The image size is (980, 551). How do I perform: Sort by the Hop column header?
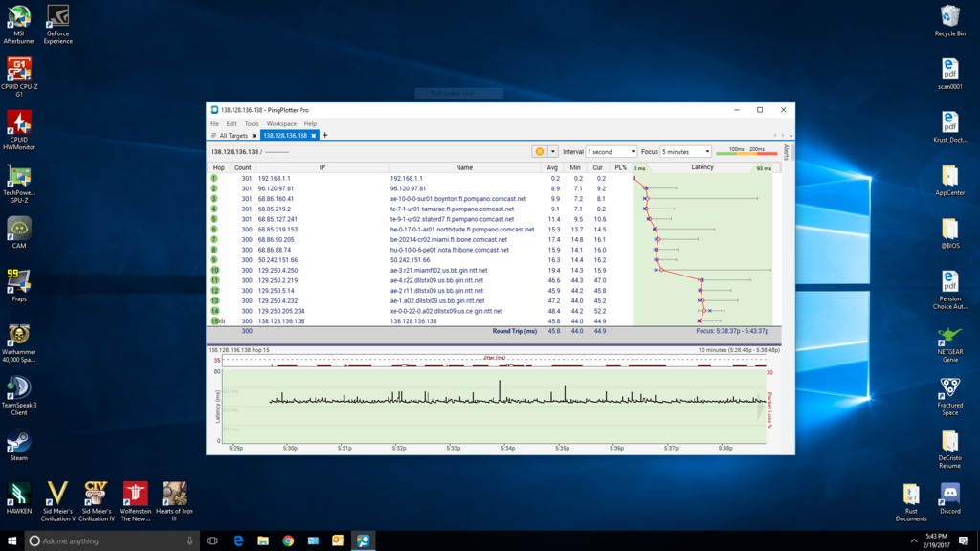pyautogui.click(x=219, y=168)
